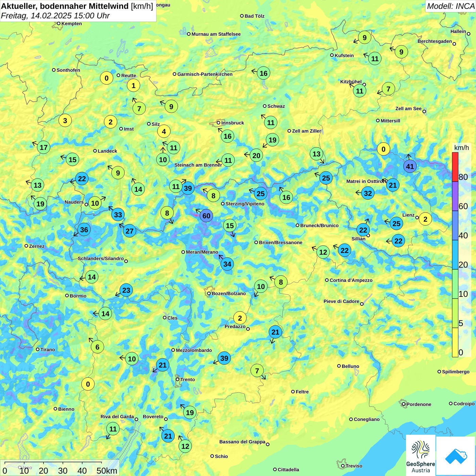Select the 16 marker south of Innsbruck
The image size is (476, 476).
(x=227, y=137)
